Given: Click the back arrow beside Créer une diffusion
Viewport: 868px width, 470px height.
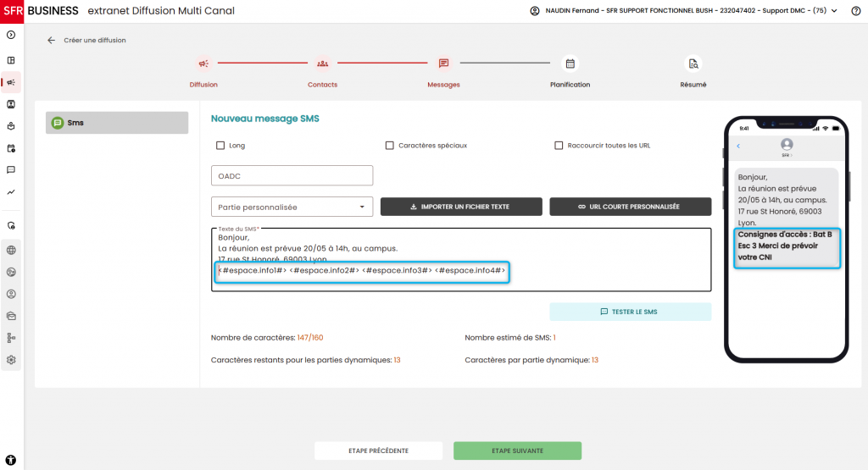Looking at the screenshot, I should tap(52, 41).
